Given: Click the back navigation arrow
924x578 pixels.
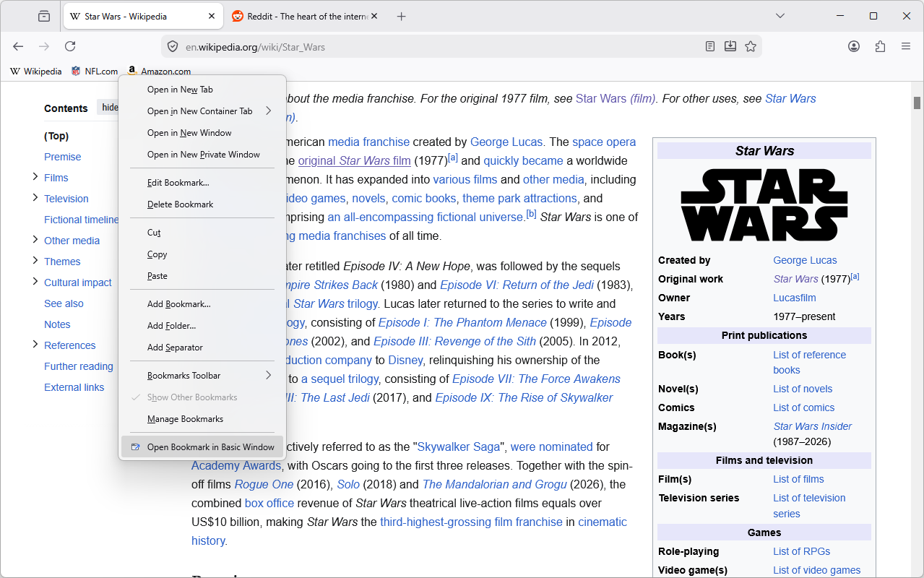Looking at the screenshot, I should pos(18,46).
